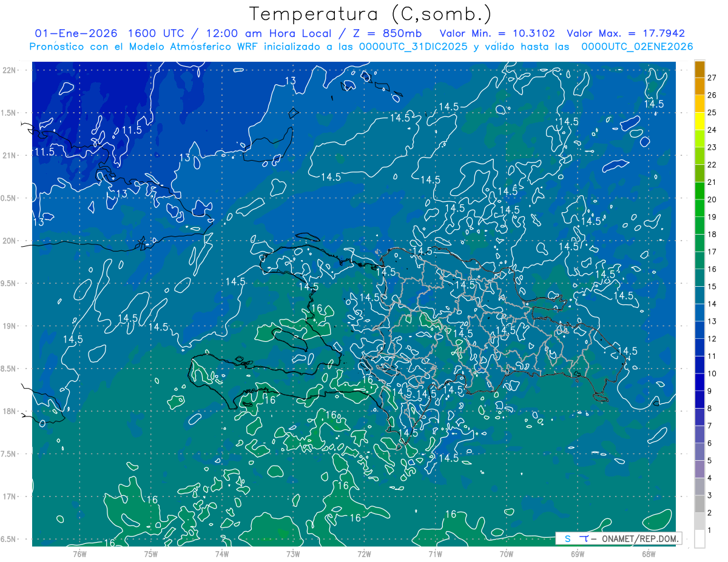Viewport: 728px width, 562px height.
Task: Click the color scale label 20
Action: point(712,199)
